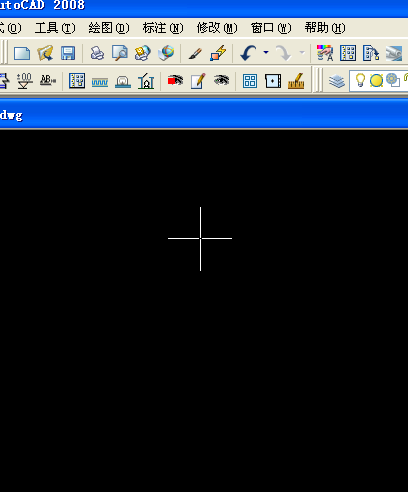Open the 帮助(H) menu
The width and height of the screenshot is (408, 492).
(x=325, y=28)
